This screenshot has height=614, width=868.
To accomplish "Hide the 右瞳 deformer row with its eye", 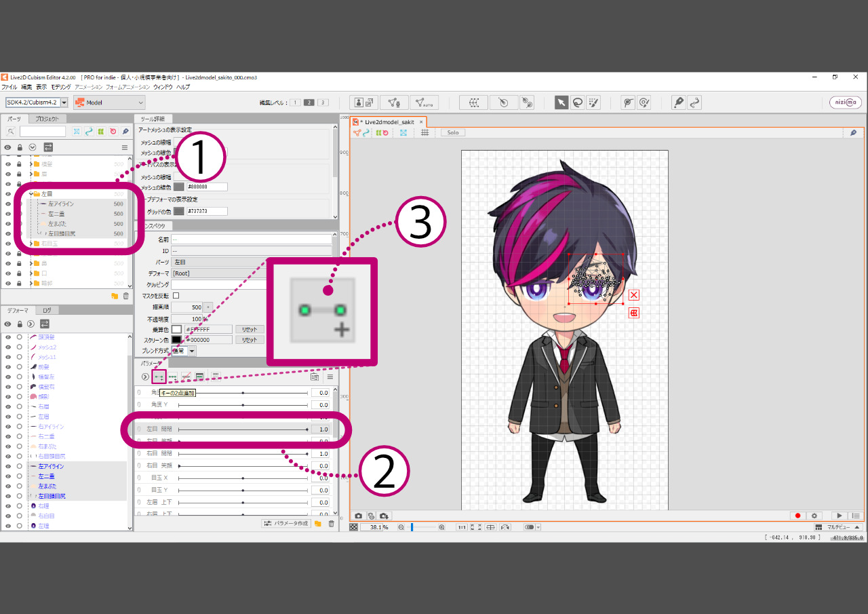I will coord(8,506).
